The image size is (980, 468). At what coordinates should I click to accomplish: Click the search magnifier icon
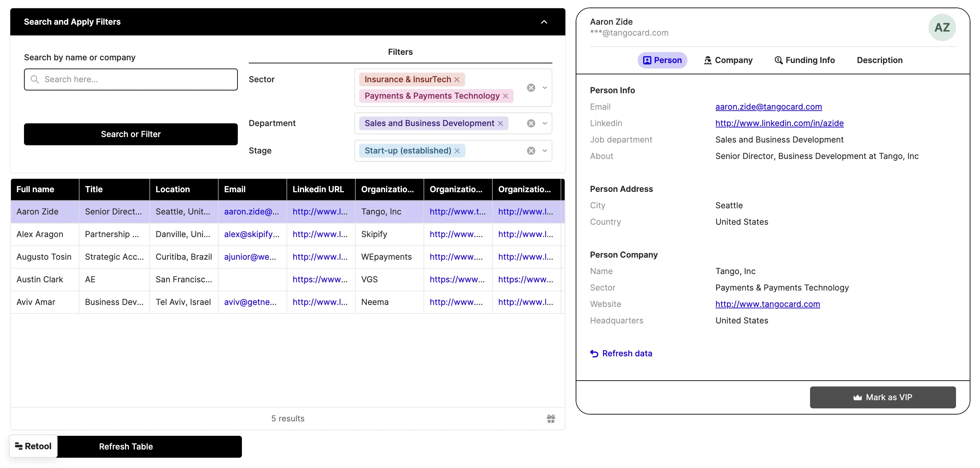pyautogui.click(x=35, y=79)
